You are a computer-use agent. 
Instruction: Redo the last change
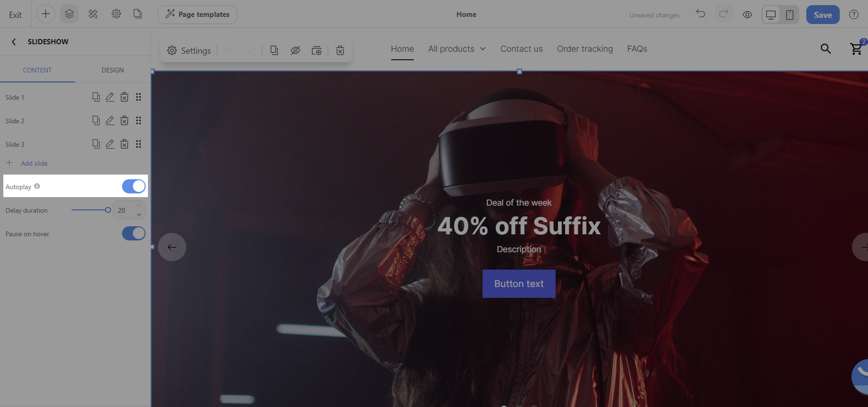pyautogui.click(x=724, y=14)
